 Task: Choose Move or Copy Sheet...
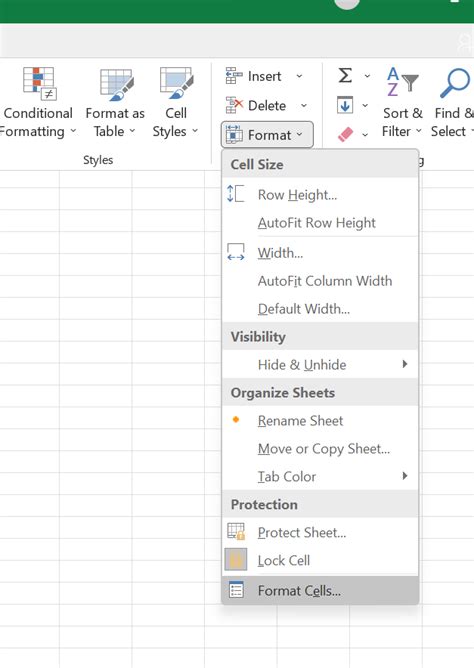[x=320, y=448]
